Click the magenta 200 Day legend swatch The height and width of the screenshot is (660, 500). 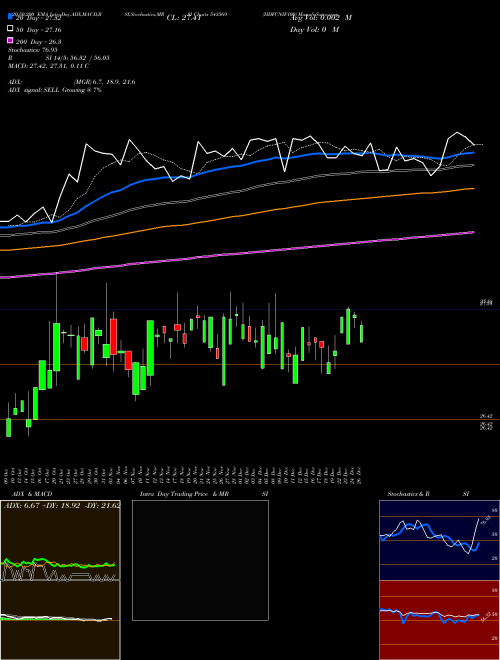[x=10, y=40]
